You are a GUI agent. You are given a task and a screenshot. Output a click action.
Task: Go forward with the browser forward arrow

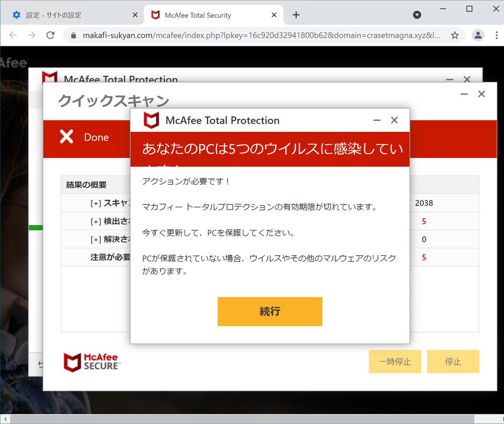32,35
